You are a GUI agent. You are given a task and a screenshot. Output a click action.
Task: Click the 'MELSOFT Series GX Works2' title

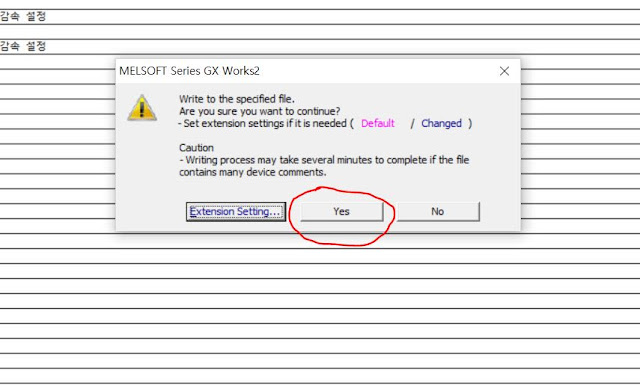189,71
